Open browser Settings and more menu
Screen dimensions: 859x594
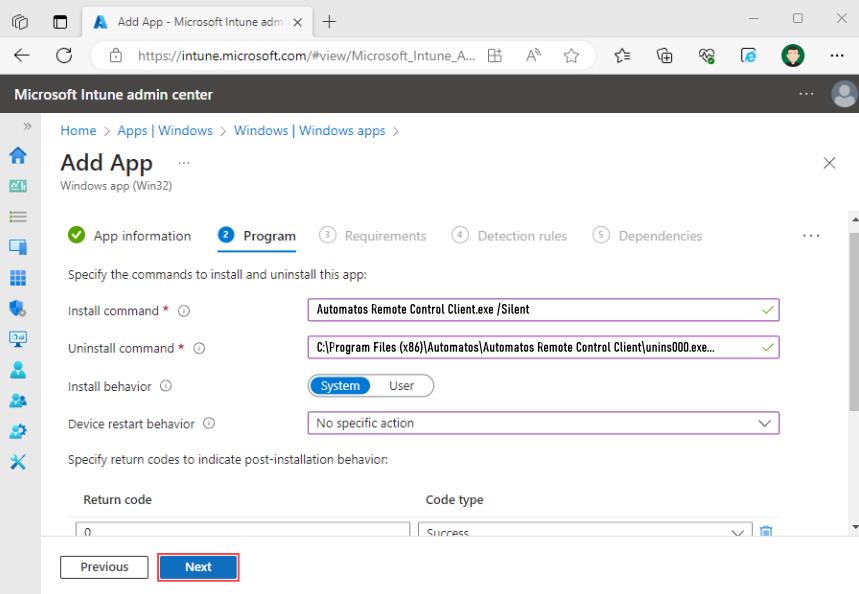pos(837,55)
